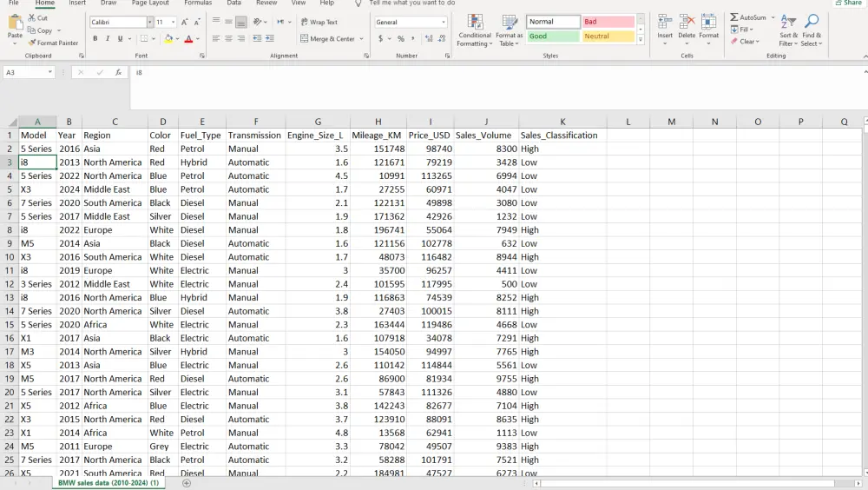Click the horizontal scrollbar track
The width and height of the screenshot is (868, 490).
pyautogui.click(x=698, y=483)
